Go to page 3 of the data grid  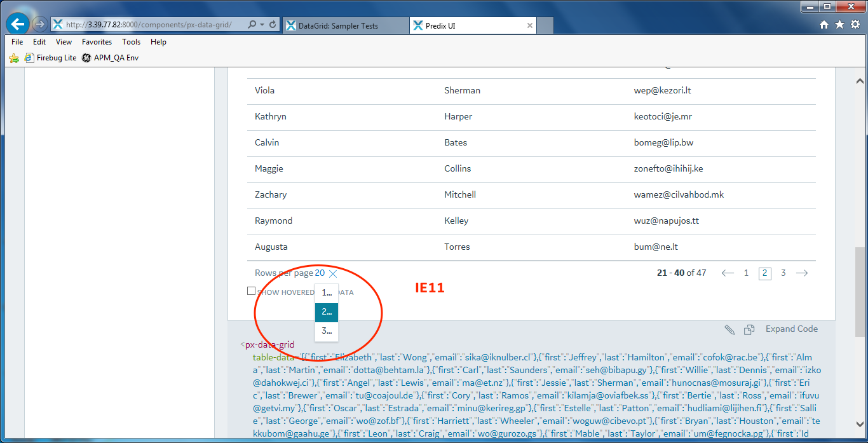783,273
